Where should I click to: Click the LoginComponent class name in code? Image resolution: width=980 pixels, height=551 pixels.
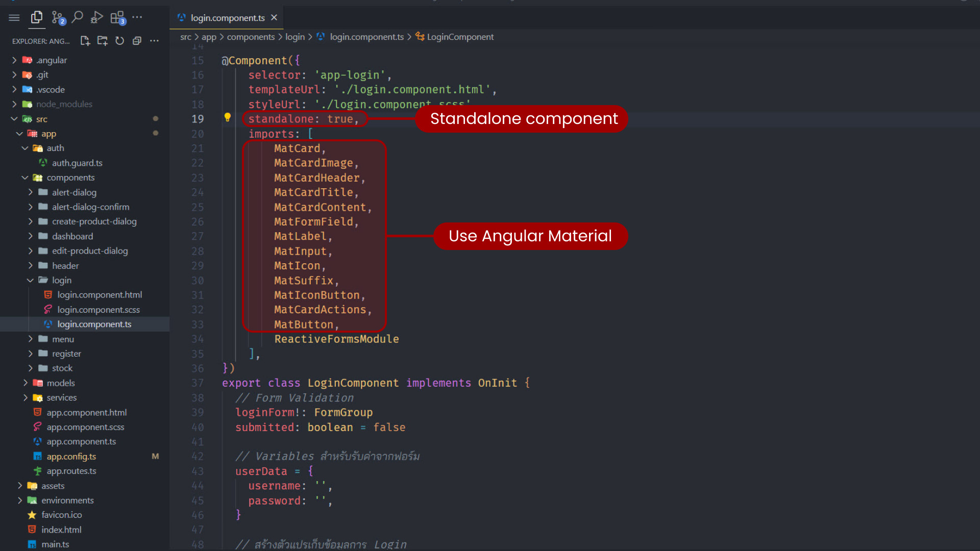(353, 383)
